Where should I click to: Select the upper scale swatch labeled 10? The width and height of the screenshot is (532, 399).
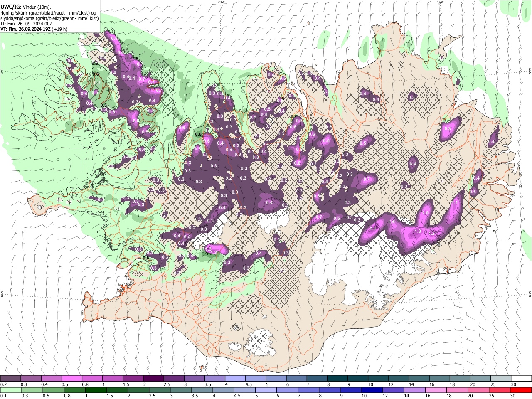tap(378, 379)
